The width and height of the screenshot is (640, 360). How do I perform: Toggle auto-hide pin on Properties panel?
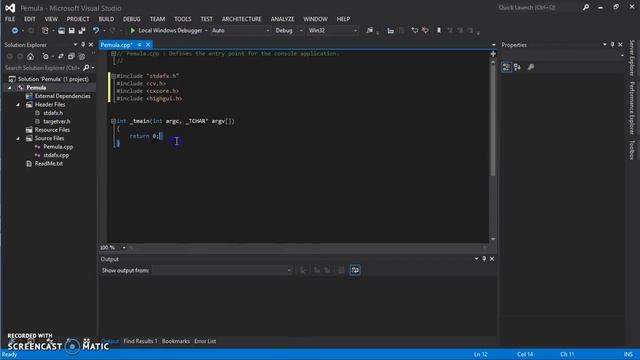[x=612, y=44]
